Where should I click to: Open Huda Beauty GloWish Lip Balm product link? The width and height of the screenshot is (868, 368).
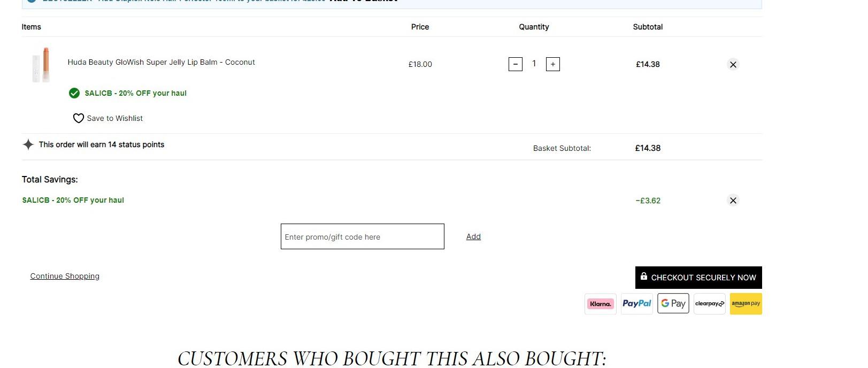(161, 62)
